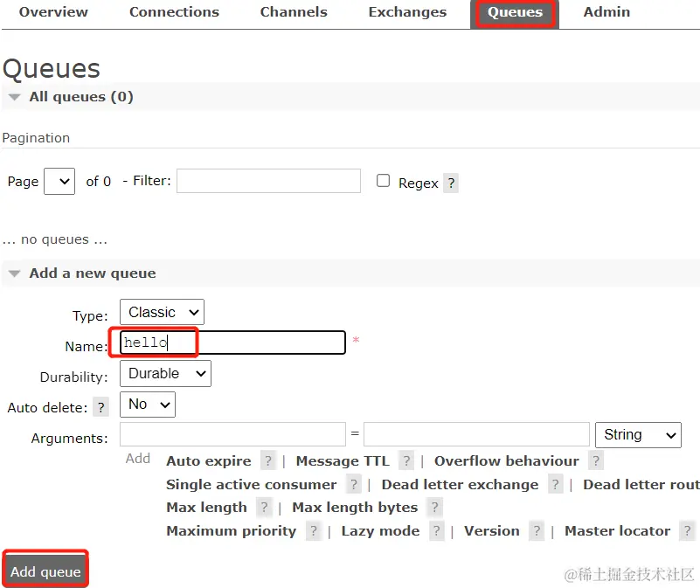
Task: Open the argument type String dropdown
Action: click(639, 435)
